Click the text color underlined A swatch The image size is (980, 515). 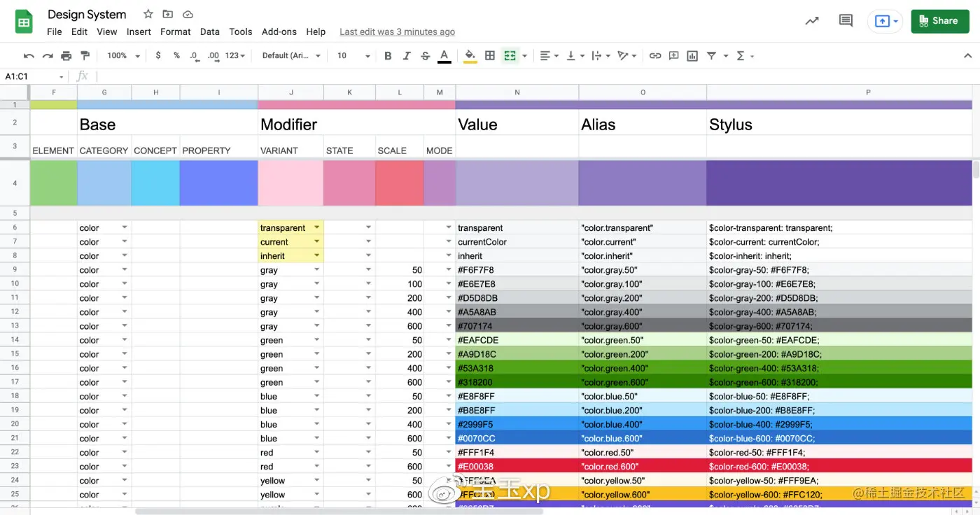[x=444, y=56]
